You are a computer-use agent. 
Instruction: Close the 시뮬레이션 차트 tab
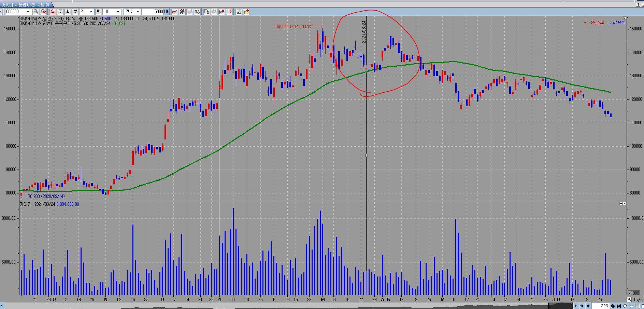pos(48,4)
